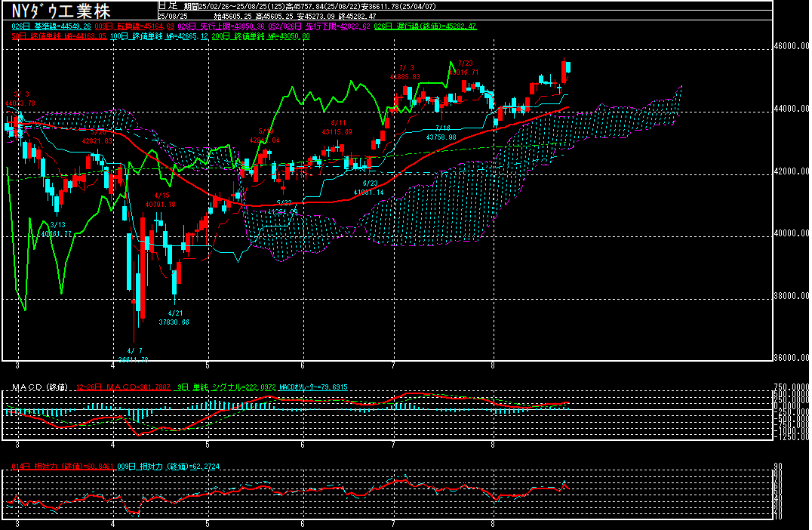Screen dimensions: 812x530
Task: Click the 7/16 43758.98 low annotation
Action: coord(441,133)
